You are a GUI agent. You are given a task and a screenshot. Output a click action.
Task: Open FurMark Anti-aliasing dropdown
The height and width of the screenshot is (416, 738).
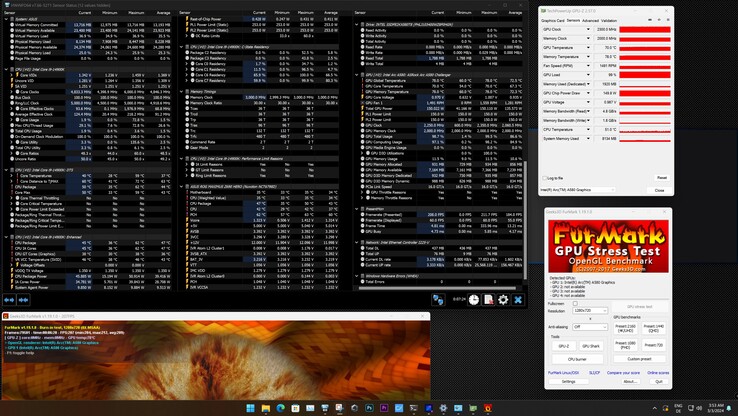(x=590, y=327)
